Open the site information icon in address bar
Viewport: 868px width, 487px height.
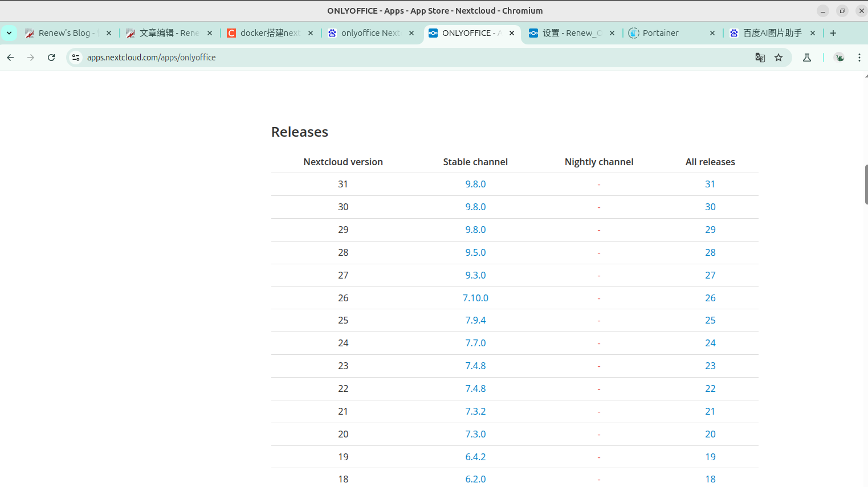click(x=76, y=58)
